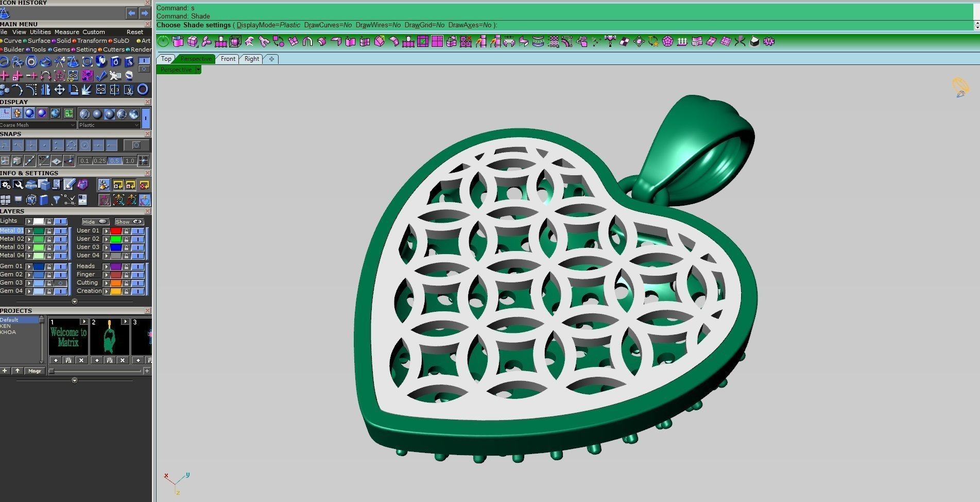Click the User 01 red color swatch
Screen dimensions: 980x502
116,231
